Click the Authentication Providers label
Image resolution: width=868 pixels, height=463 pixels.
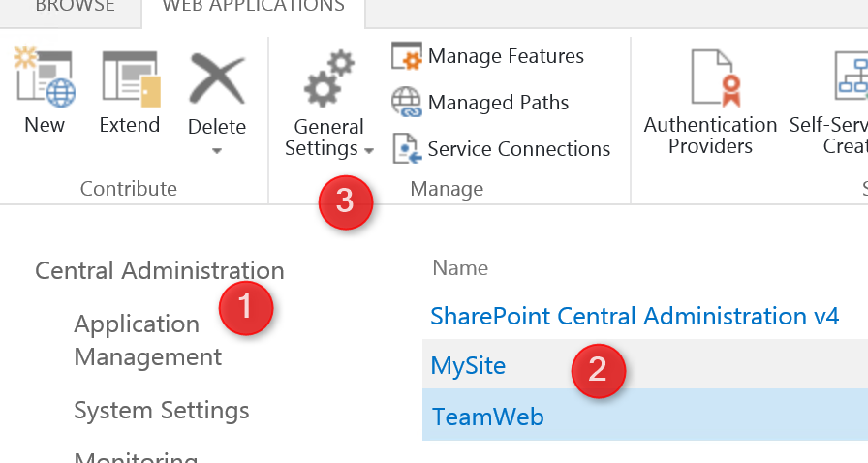point(710,136)
